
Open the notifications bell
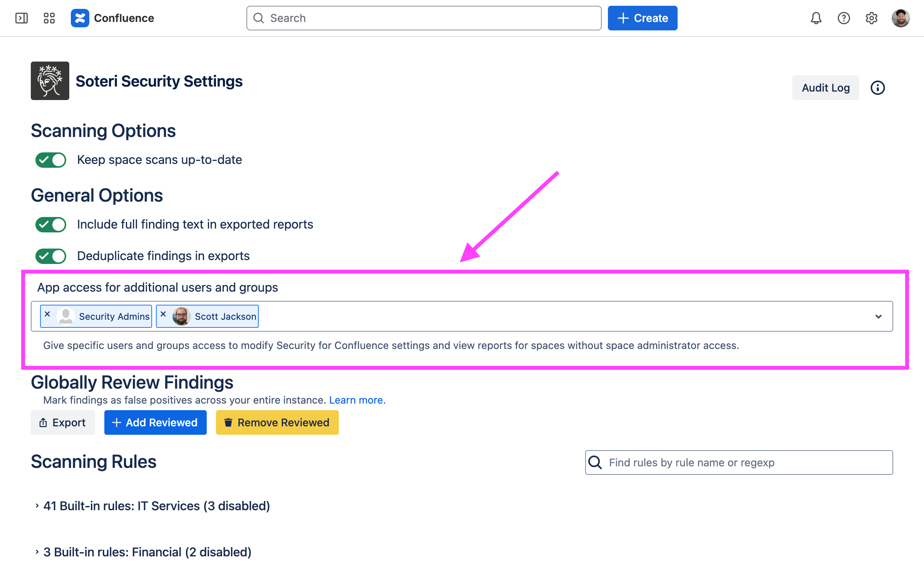[816, 18]
